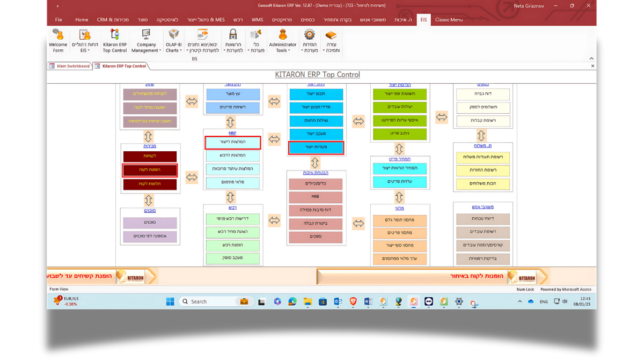Viewport: 644px width, 362px height.
Task: Switch to the Classic Menu tab
Action: 449,20
